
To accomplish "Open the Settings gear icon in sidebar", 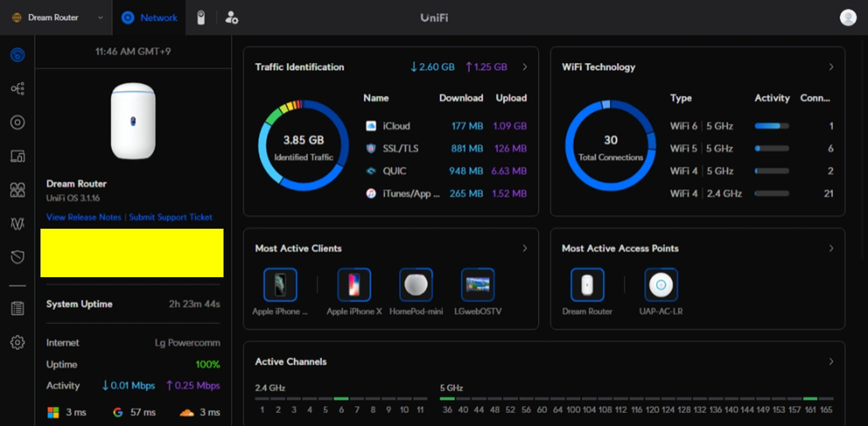I will (x=17, y=343).
